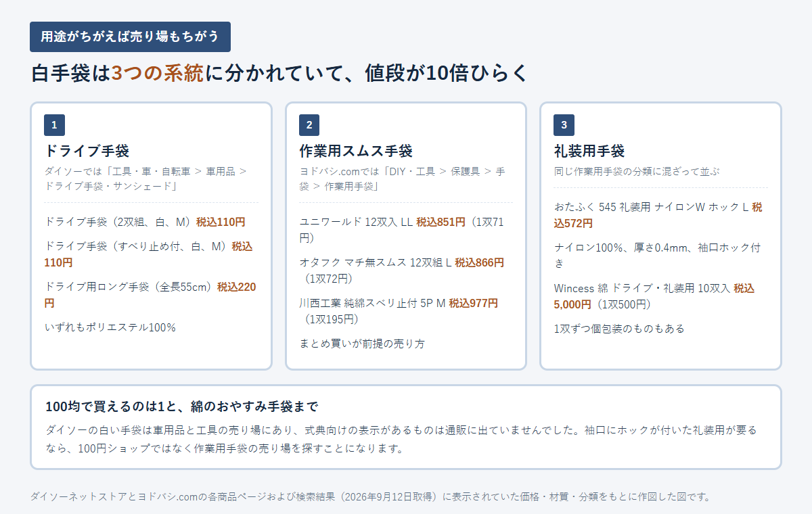
Task: Select the 作業用スムス手袋 card title
Action: pyautogui.click(x=356, y=150)
